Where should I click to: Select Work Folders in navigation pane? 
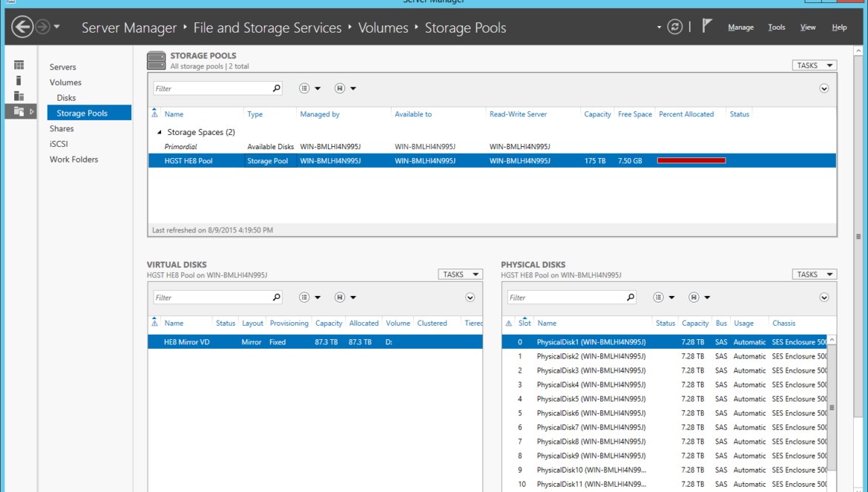pos(73,160)
